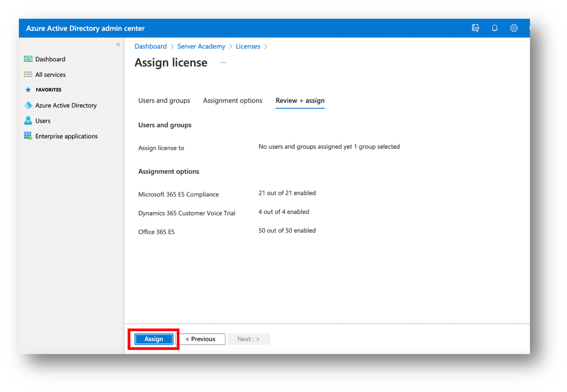Open the Server Academy breadcrumb link
567x392 pixels.
(201, 46)
